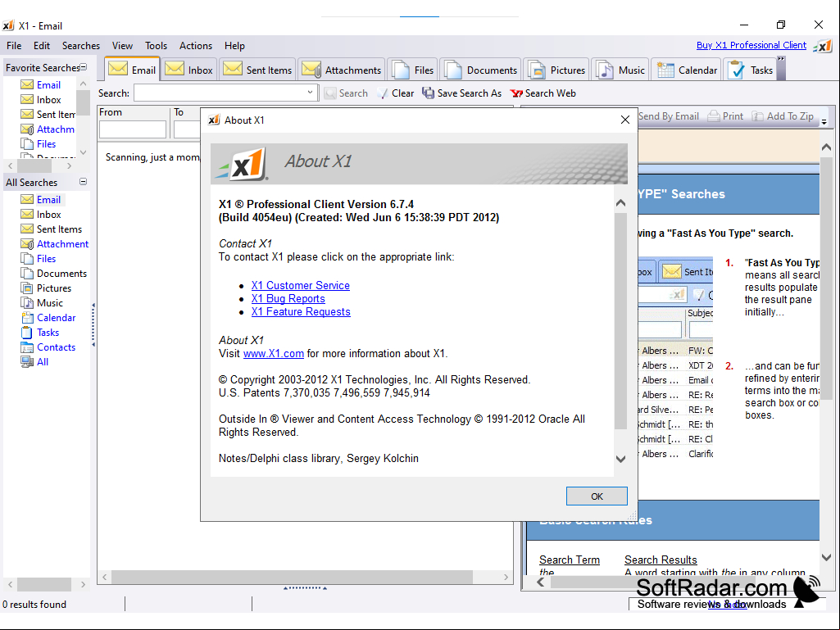Image resolution: width=840 pixels, height=630 pixels.
Task: Click preview pane scroll up arrow
Action: [827, 147]
